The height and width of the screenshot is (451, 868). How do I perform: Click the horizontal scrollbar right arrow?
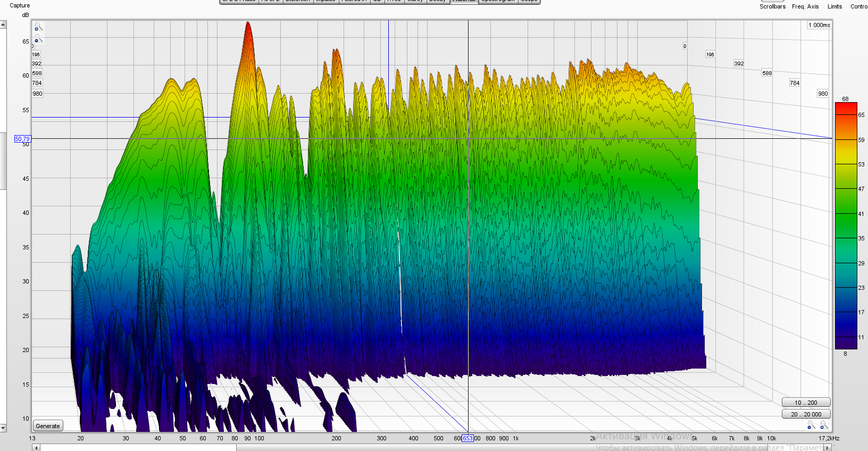[x=828, y=448]
